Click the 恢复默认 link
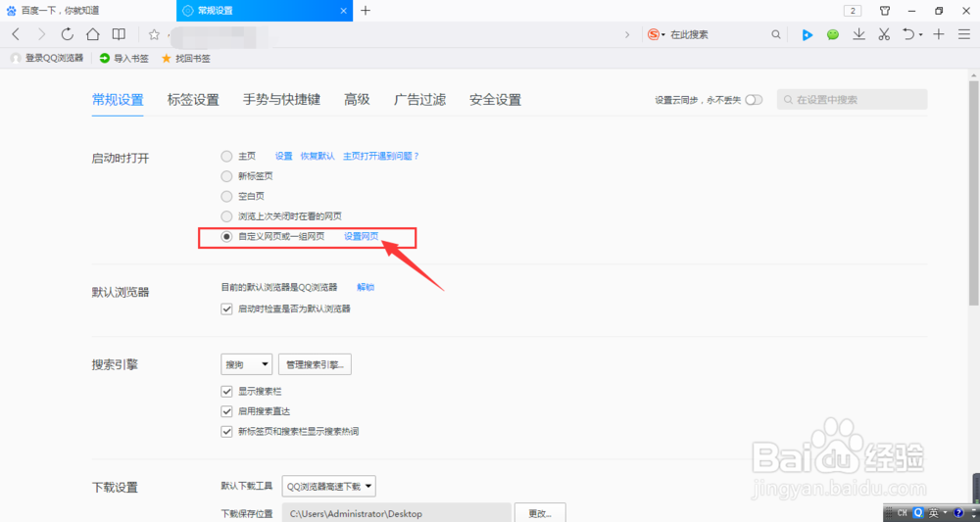 click(318, 156)
